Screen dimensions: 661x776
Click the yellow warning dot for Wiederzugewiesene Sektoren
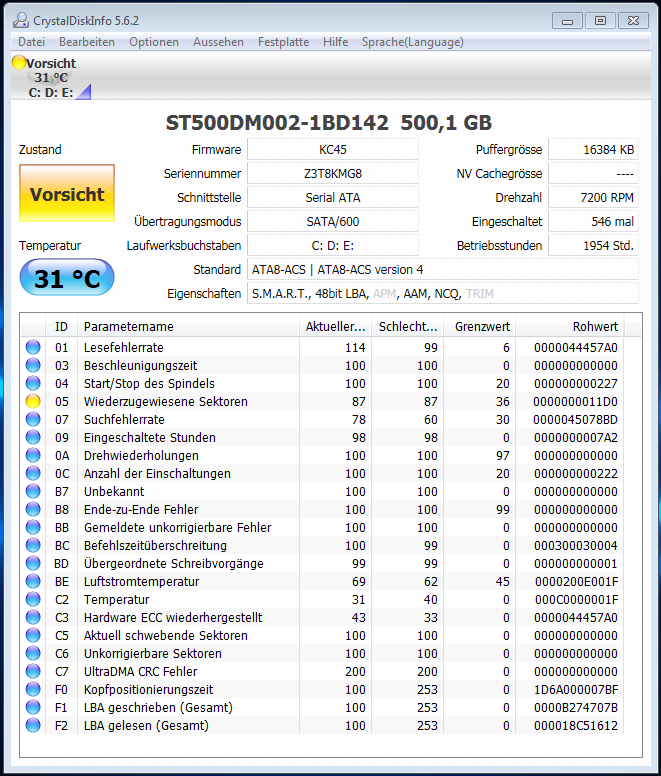pyautogui.click(x=33, y=401)
